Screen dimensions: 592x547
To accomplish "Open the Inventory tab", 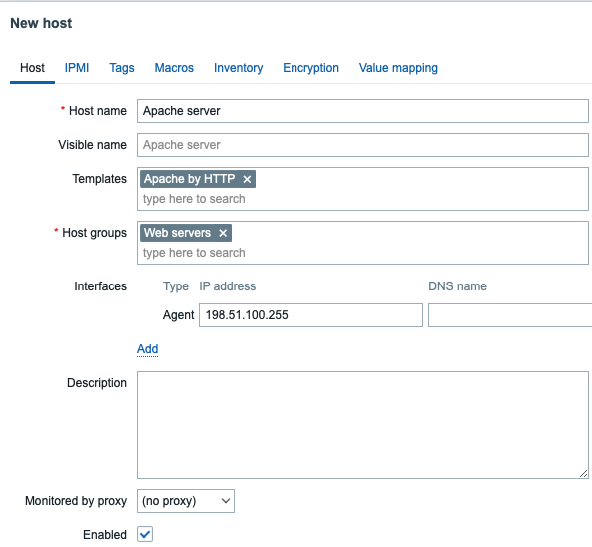I will pyautogui.click(x=239, y=68).
